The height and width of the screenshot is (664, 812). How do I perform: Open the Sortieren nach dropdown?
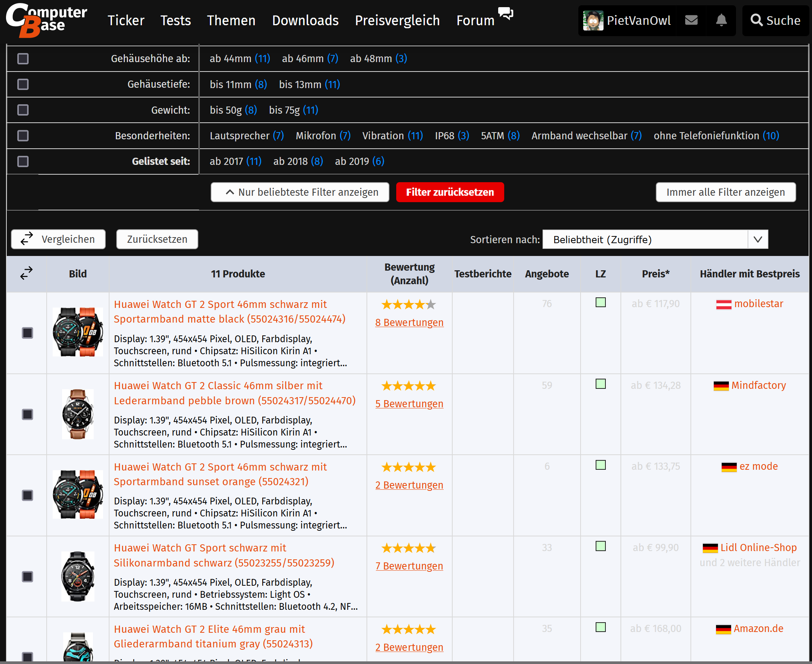tap(655, 239)
